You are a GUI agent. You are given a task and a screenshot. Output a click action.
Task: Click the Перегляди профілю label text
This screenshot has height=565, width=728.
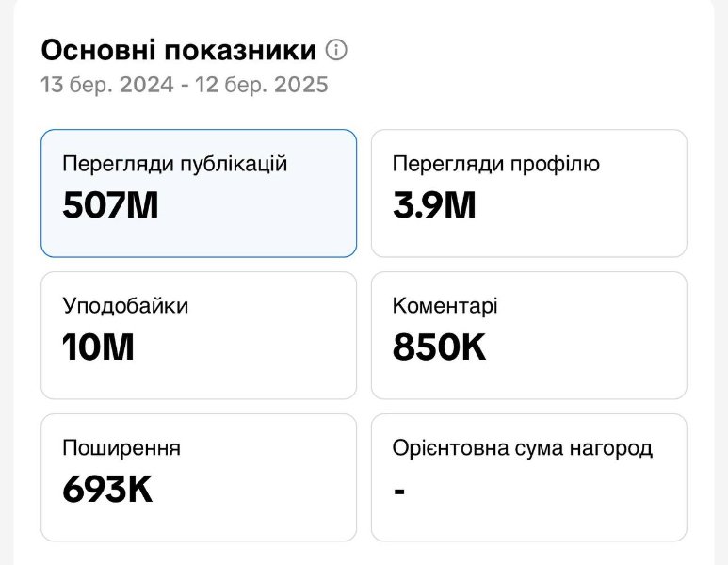point(496,164)
